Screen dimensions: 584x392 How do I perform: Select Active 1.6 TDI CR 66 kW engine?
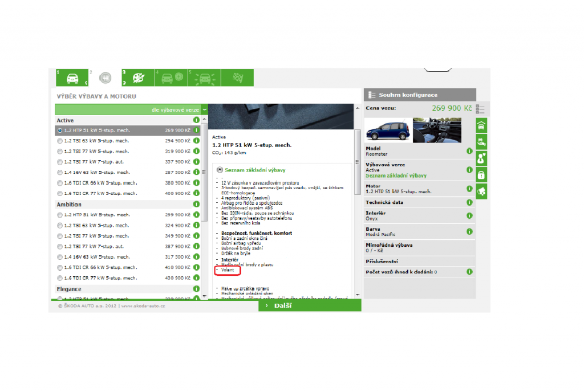click(59, 183)
